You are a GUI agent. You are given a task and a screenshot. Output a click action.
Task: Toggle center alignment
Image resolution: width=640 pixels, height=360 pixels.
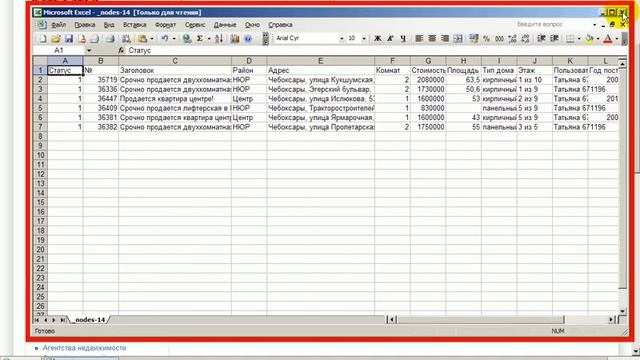(x=432, y=39)
